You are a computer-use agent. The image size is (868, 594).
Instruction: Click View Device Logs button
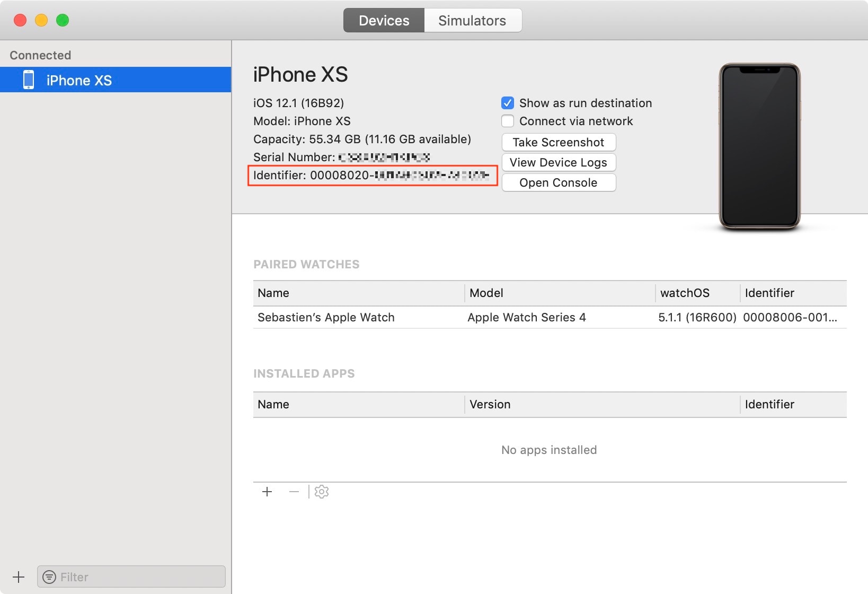click(x=559, y=162)
